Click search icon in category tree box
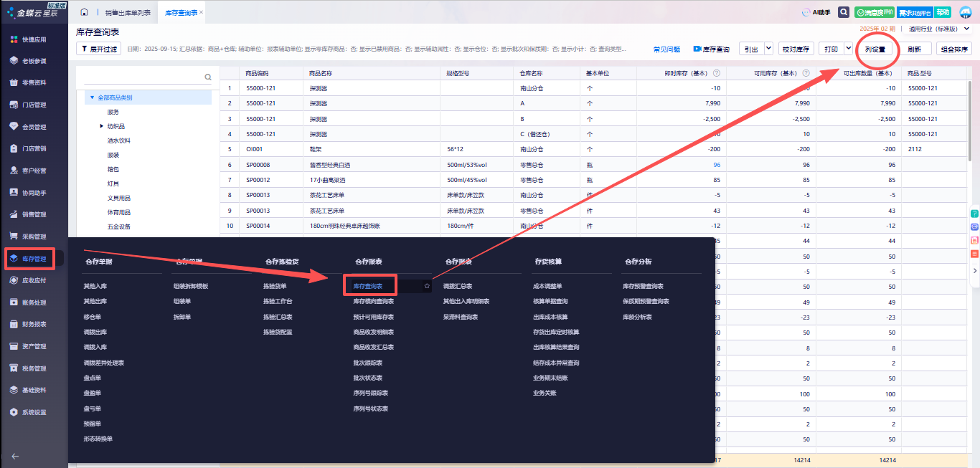The height and width of the screenshot is (468, 980). click(x=208, y=77)
